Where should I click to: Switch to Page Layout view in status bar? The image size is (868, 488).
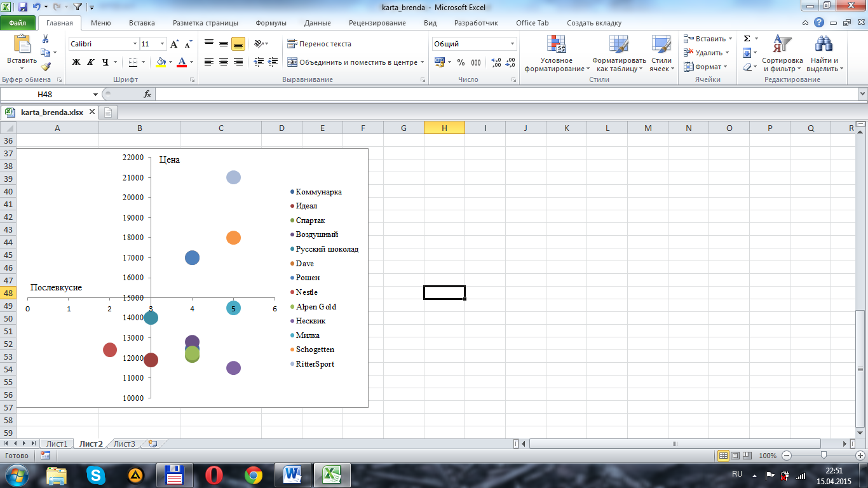click(x=735, y=456)
